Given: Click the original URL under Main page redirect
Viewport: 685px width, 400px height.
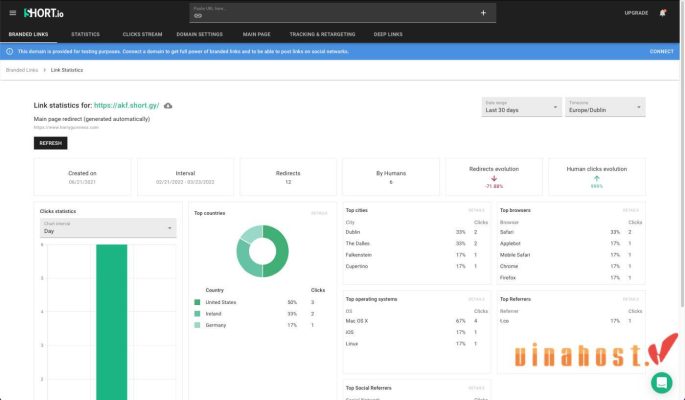Looking at the screenshot, I should click(66, 128).
